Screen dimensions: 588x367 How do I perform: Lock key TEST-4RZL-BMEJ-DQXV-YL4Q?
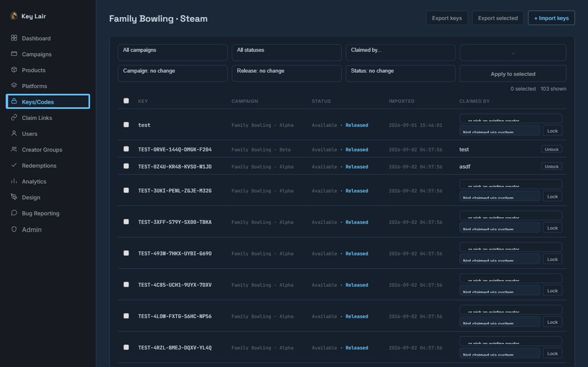552,353
